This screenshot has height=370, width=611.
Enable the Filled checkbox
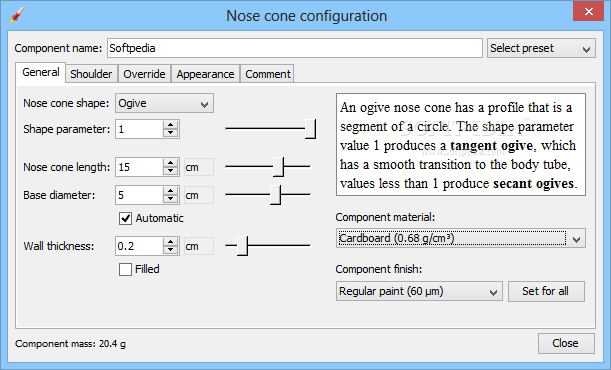click(x=125, y=270)
